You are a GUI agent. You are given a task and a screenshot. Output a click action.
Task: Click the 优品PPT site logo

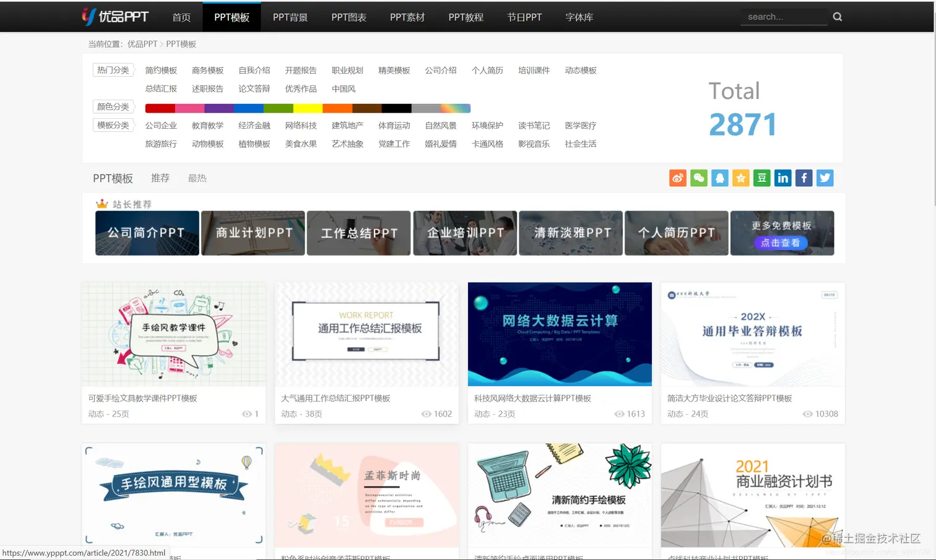pos(115,16)
